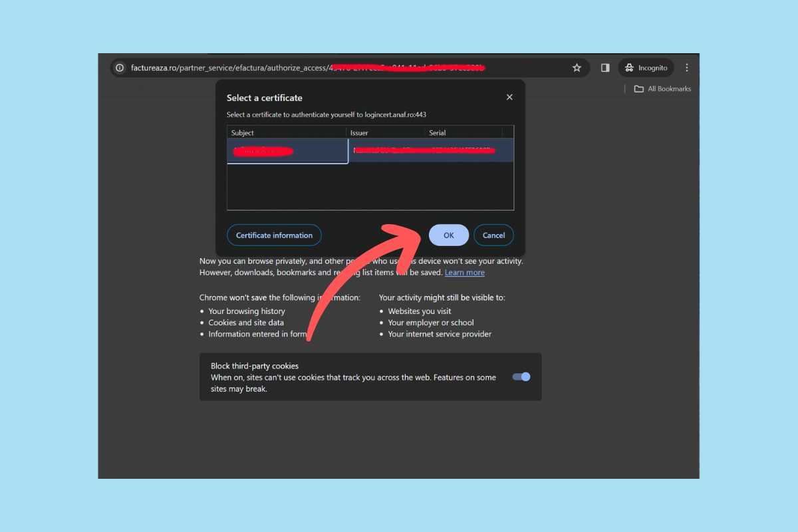Open Chrome's three-dot menu
This screenshot has height=532, width=798.
(687, 68)
